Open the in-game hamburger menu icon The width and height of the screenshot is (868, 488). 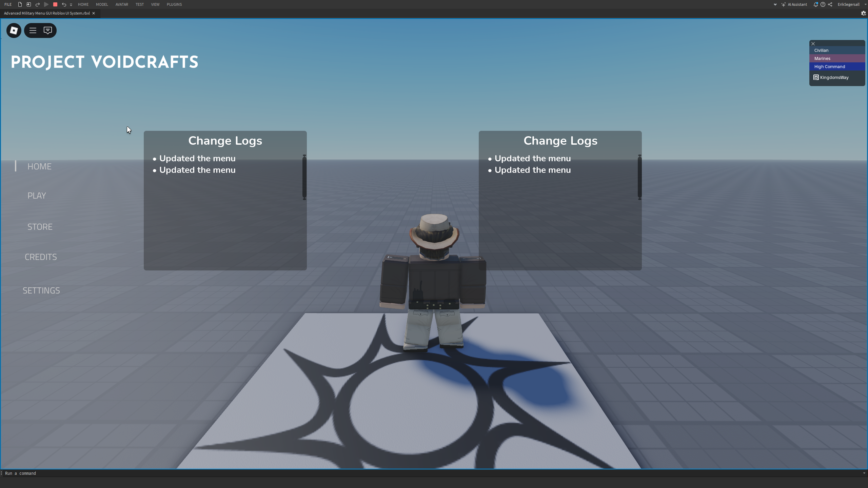pos(33,30)
